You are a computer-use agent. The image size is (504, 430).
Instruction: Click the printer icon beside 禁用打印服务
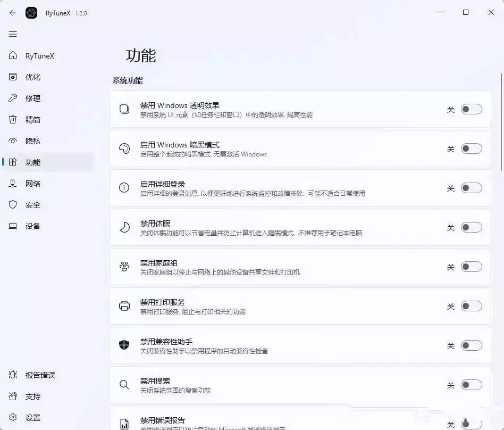click(x=124, y=306)
